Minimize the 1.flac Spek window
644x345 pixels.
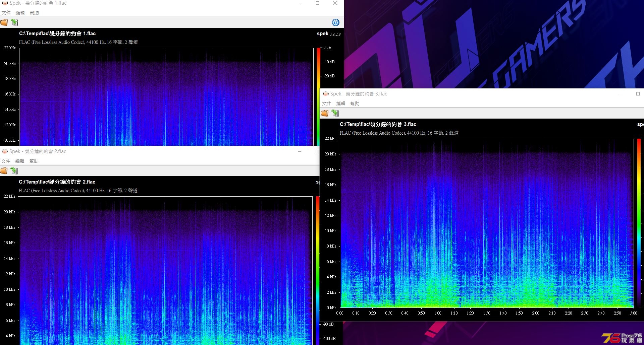click(x=301, y=3)
